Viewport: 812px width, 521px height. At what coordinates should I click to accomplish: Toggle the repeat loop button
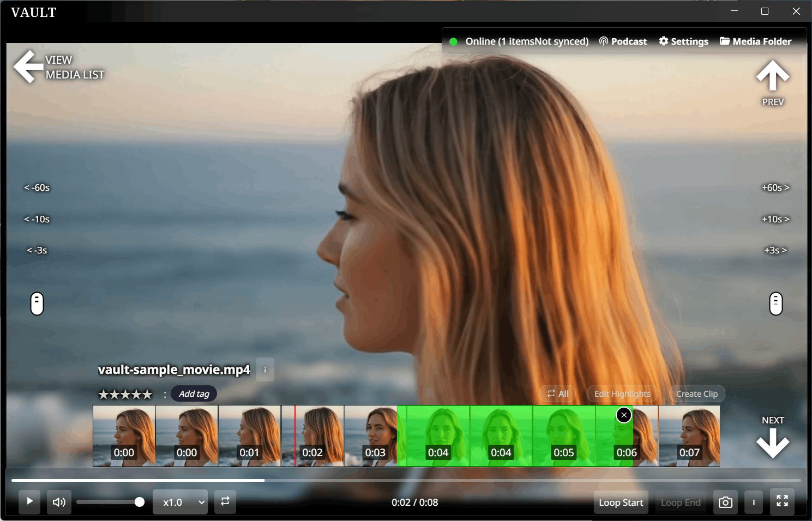(x=225, y=502)
